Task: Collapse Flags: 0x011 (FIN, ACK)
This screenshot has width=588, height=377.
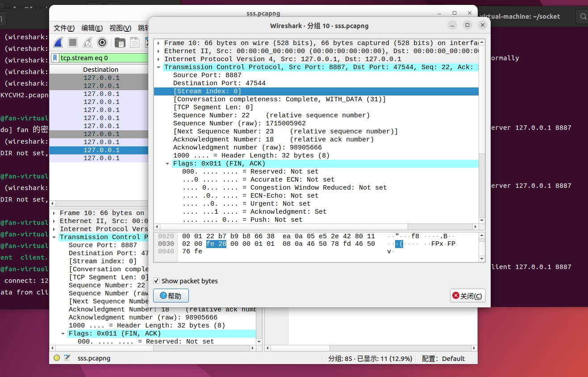Action: tap(167, 163)
